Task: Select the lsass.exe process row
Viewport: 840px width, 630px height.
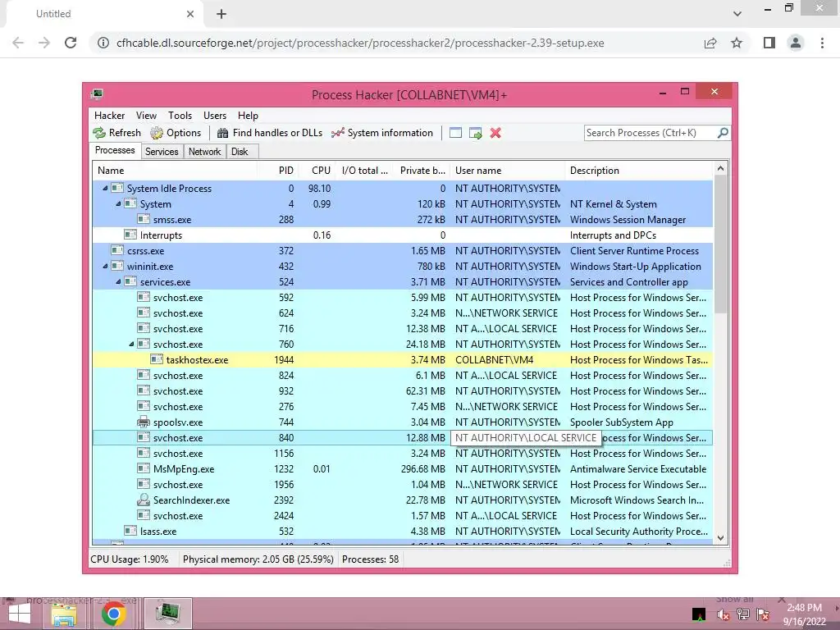Action: tap(402, 531)
